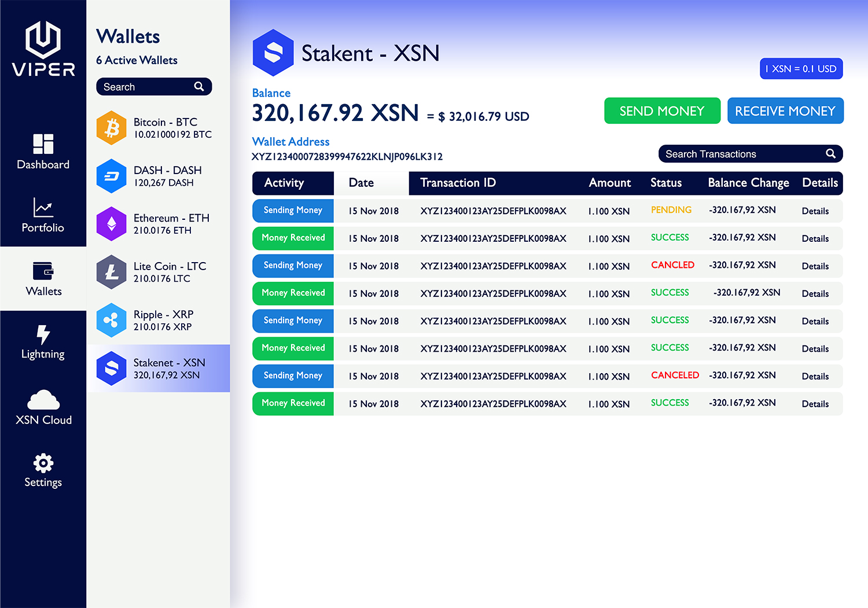Click the Stakenet icon in wallet list
Screen dimensions: 868x608
pyautogui.click(x=111, y=369)
